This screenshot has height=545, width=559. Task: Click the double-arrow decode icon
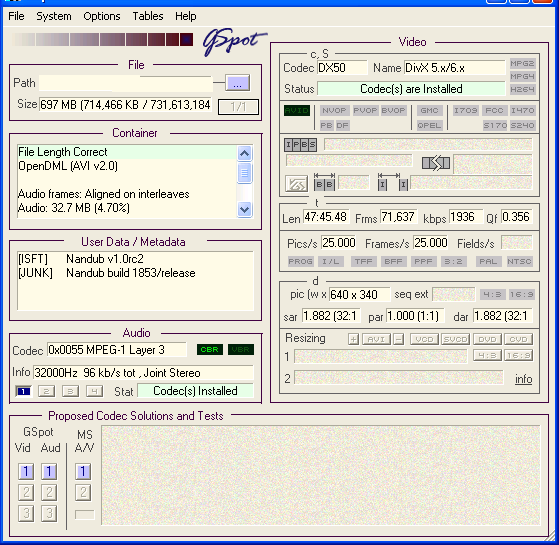pos(436,163)
